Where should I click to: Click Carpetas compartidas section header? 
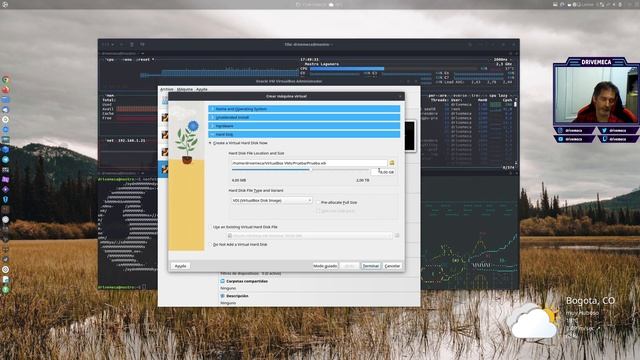247,281
